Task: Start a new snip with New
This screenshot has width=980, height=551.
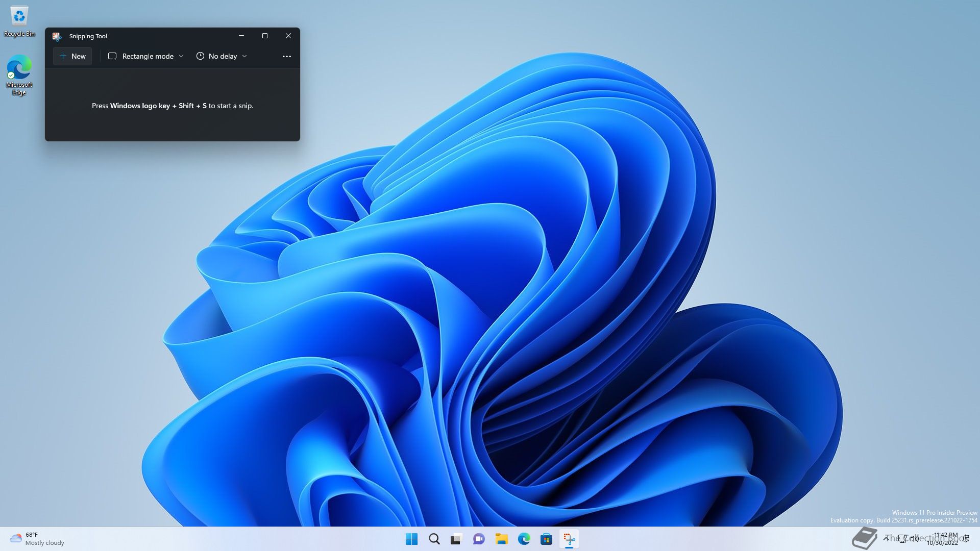Action: 72,56
